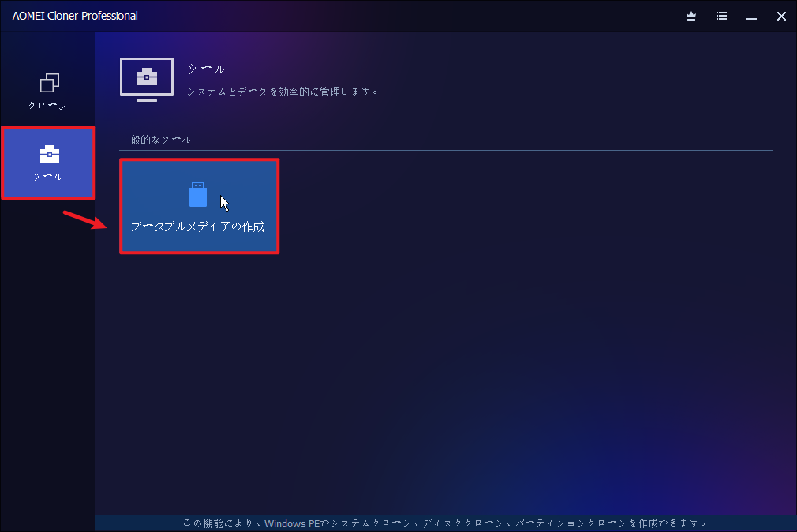Click the empty sidebar area below ツール

click(x=48, y=355)
